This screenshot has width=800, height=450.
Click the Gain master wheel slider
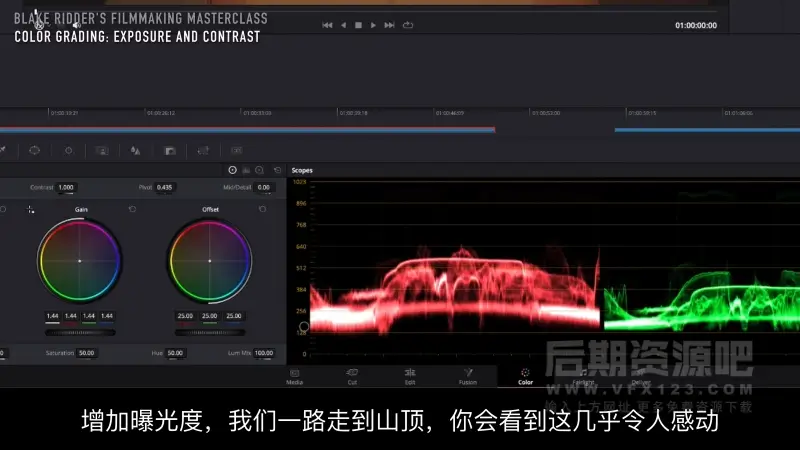80,332
